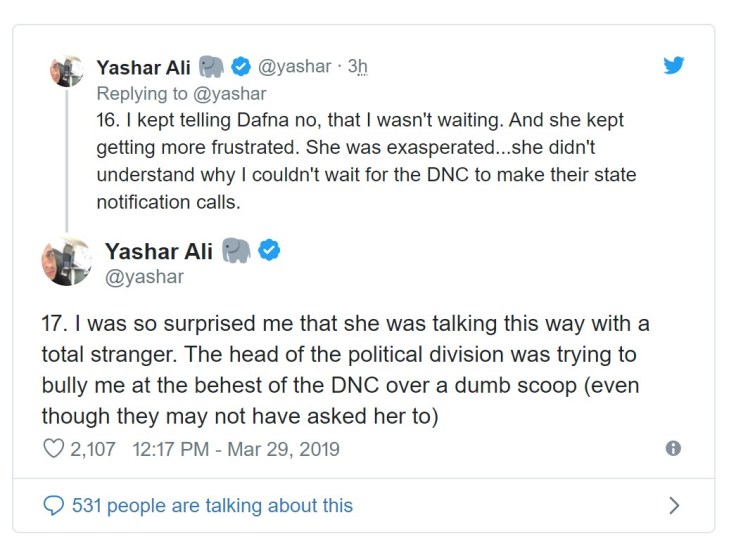Click the 3h timestamp link
The width and height of the screenshot is (736, 548).
pos(357,67)
